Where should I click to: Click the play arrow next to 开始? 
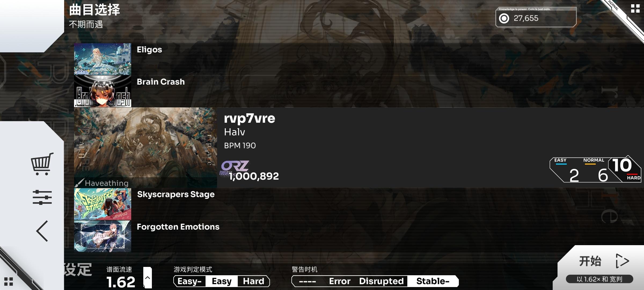(x=622, y=261)
